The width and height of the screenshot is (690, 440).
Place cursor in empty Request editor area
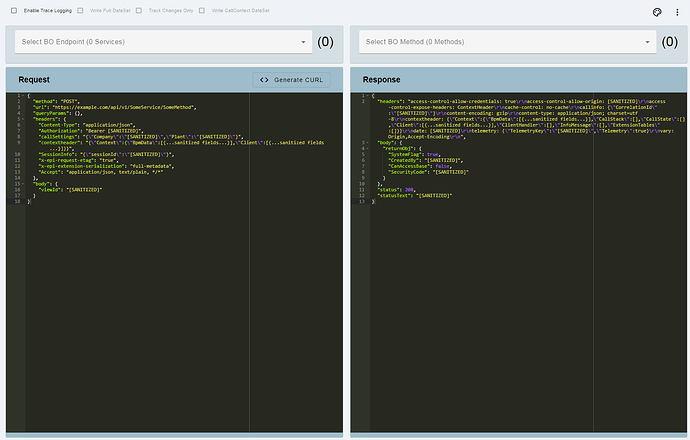[184, 317]
